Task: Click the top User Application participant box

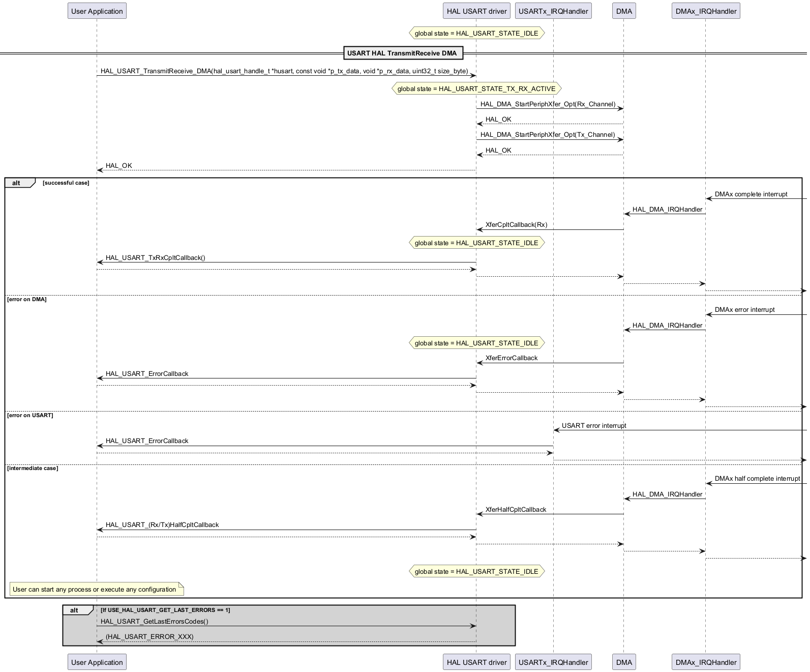Action: (x=97, y=11)
